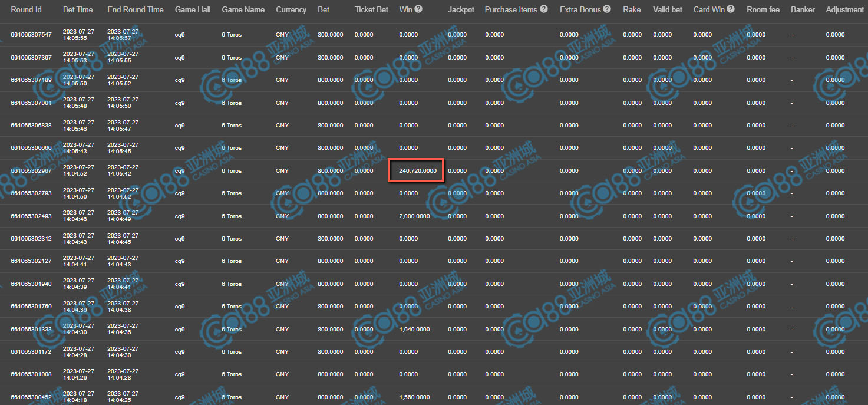Image resolution: width=868 pixels, height=405 pixels.
Task: Click the 800.0000 bet in row 661065302967
Action: pos(331,171)
